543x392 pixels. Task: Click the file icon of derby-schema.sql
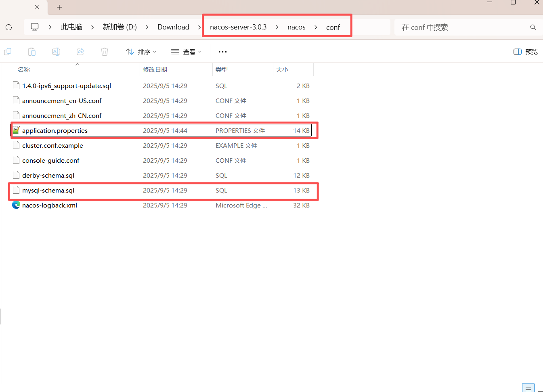point(16,175)
